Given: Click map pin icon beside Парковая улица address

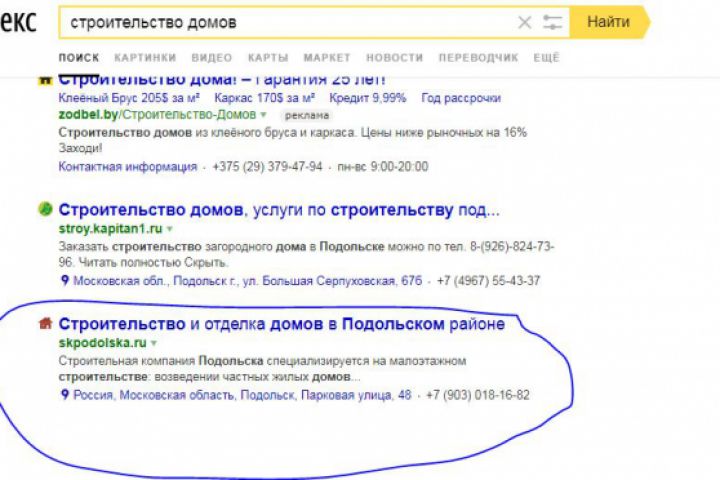Looking at the screenshot, I should click(x=65, y=395).
